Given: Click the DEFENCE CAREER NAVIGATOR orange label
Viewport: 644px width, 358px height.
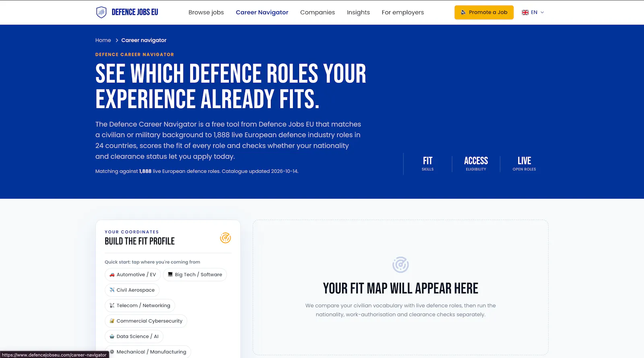Looking at the screenshot, I should coord(135,54).
